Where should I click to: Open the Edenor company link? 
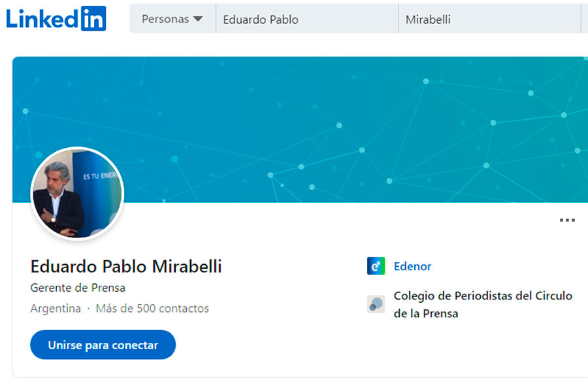pyautogui.click(x=412, y=266)
